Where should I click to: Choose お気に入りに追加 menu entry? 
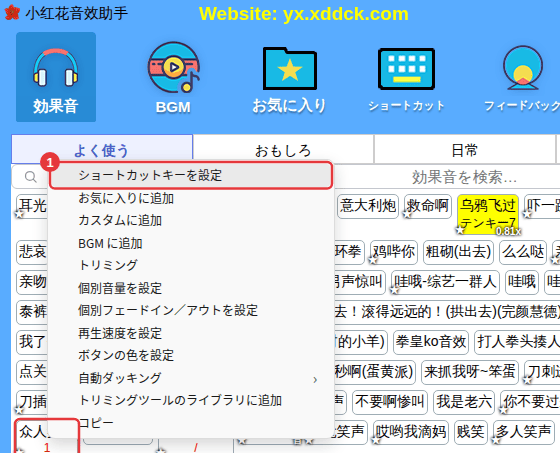[191, 198]
